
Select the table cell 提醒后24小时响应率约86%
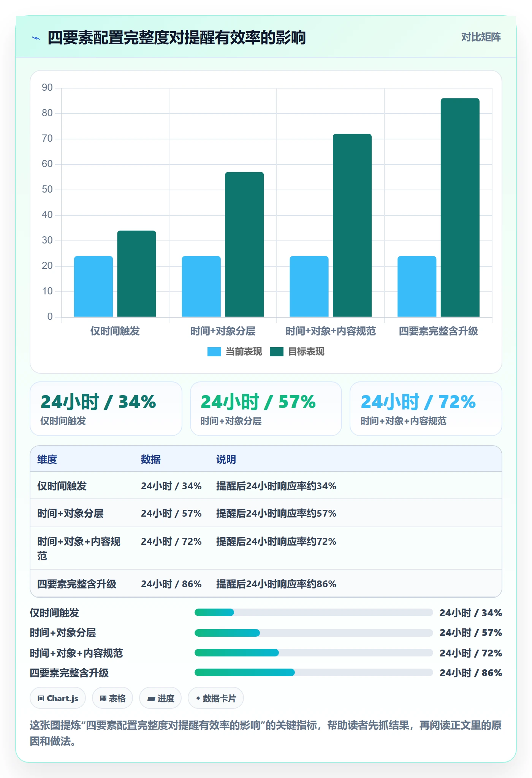[276, 584]
